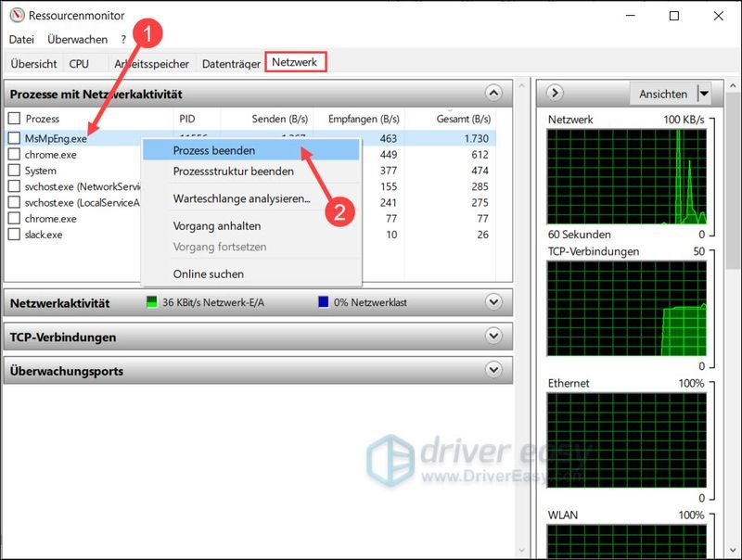The image size is (742, 560).
Task: Click the blue Netzwerklast indicator square
Action: [x=323, y=302]
